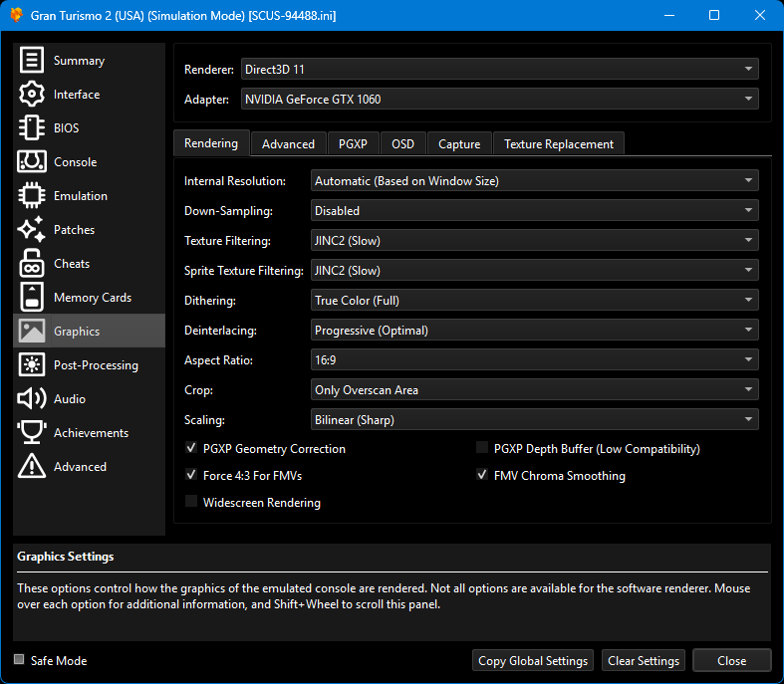Enable the Safe Mode checkbox
The height and width of the screenshot is (684, 784).
(20, 660)
